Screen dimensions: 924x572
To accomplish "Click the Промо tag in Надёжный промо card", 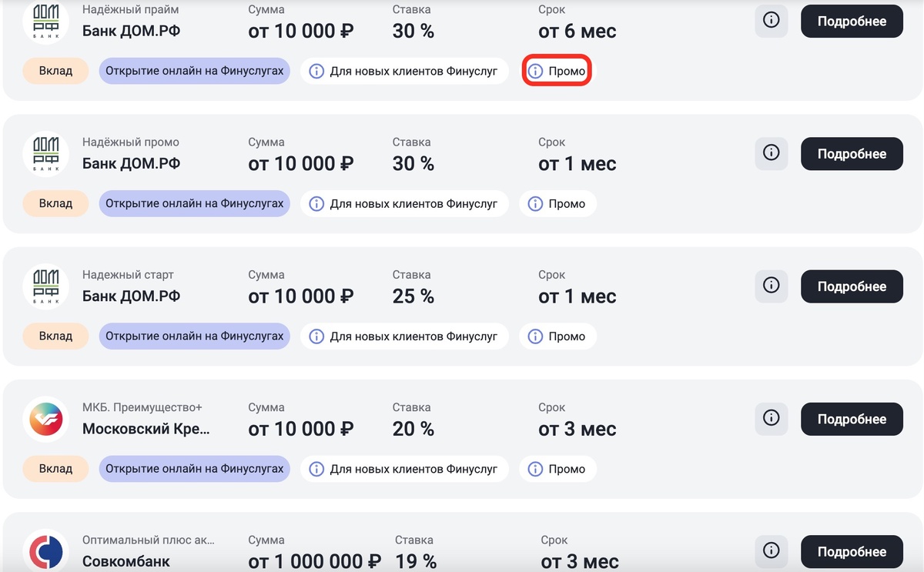I will [557, 203].
